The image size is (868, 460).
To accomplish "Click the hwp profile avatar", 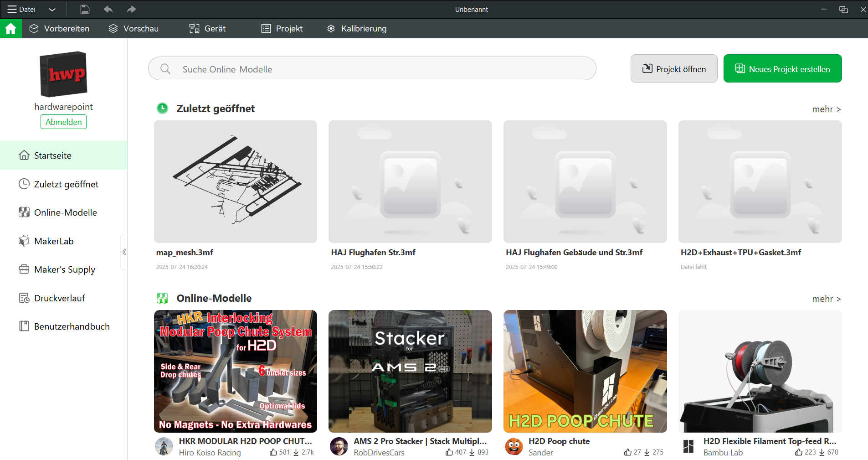I will coord(63,74).
